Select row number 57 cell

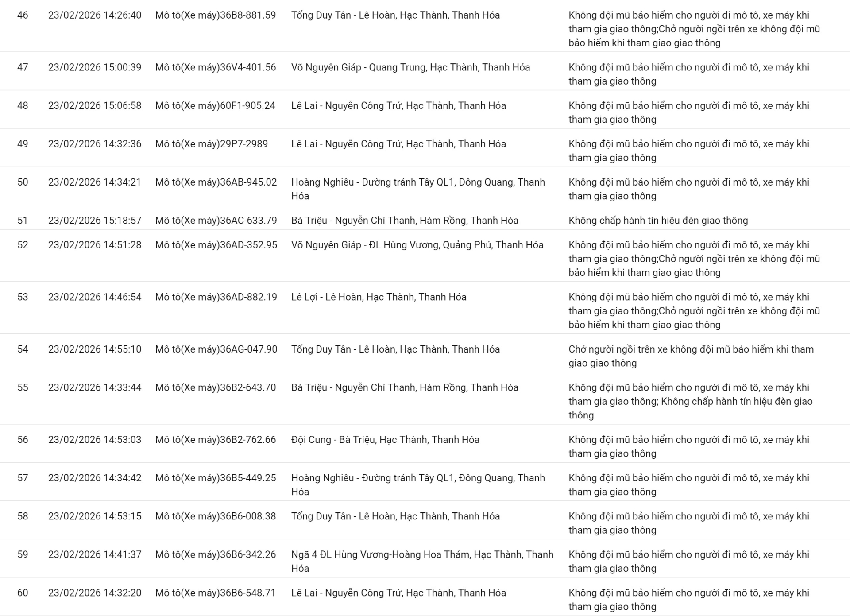[x=23, y=478]
